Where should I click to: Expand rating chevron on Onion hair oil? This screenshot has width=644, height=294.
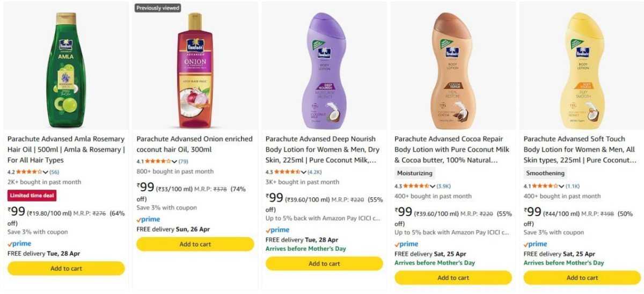174,161
